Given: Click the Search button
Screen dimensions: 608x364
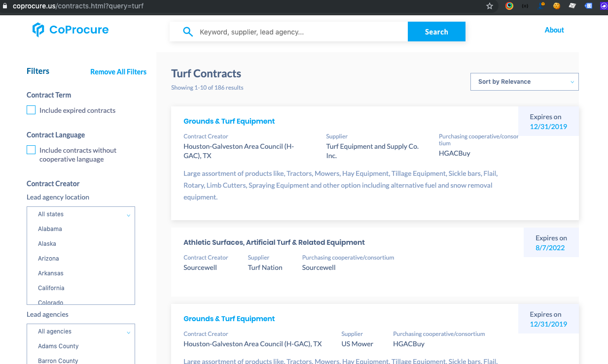Looking at the screenshot, I should point(436,32).
